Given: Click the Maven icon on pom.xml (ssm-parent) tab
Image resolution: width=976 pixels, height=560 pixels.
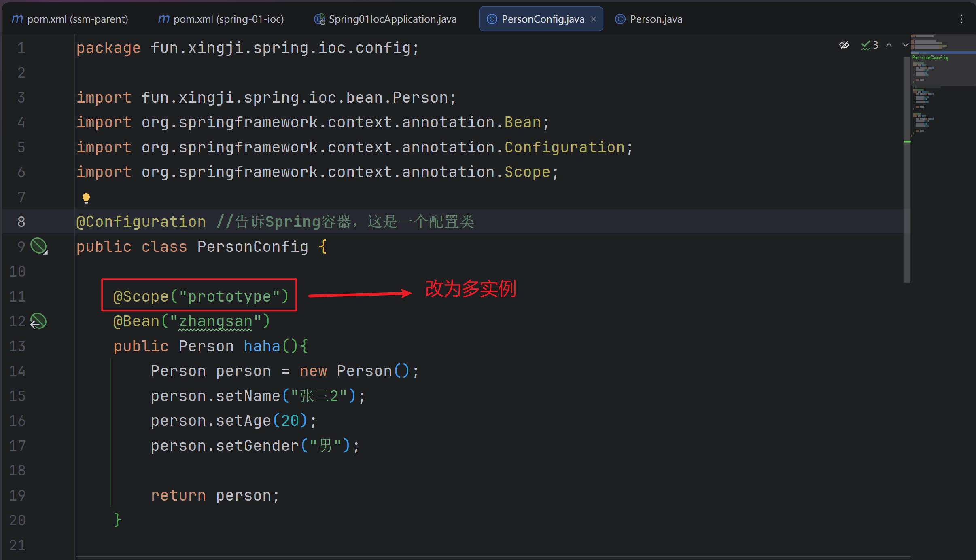Looking at the screenshot, I should 17,19.
